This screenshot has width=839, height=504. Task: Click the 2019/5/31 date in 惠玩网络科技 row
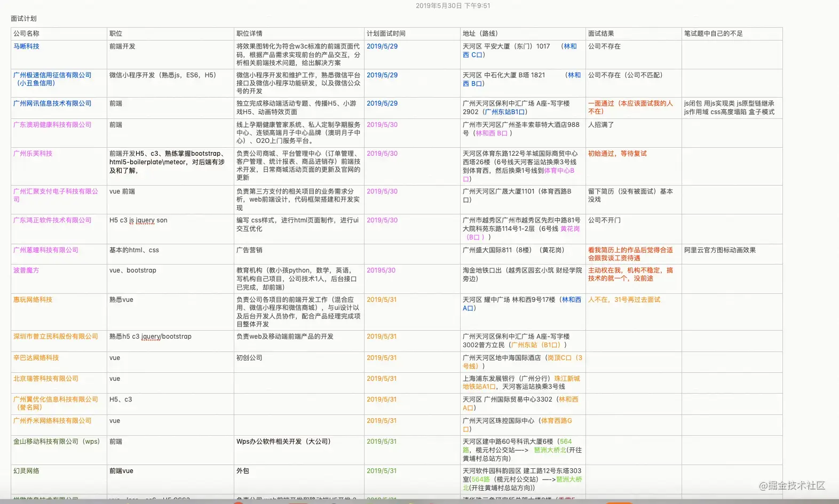[x=382, y=300]
